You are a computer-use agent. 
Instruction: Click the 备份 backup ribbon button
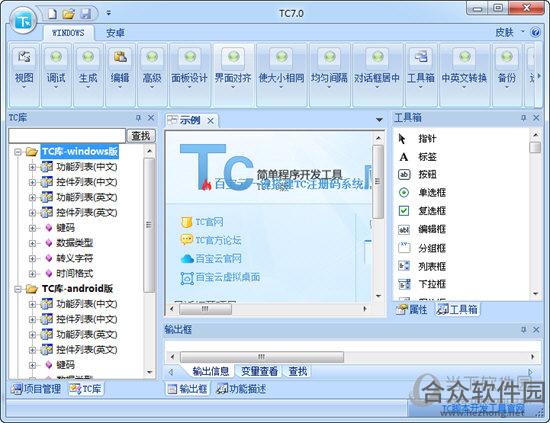pyautogui.click(x=507, y=74)
